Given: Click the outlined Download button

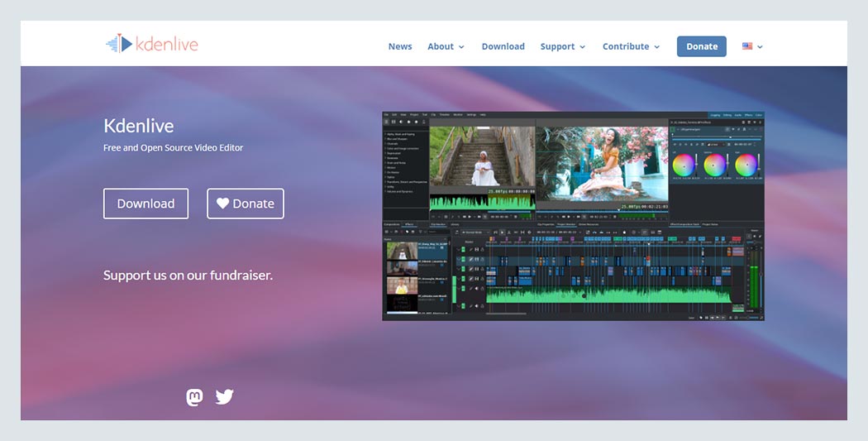Looking at the screenshot, I should 145,204.
